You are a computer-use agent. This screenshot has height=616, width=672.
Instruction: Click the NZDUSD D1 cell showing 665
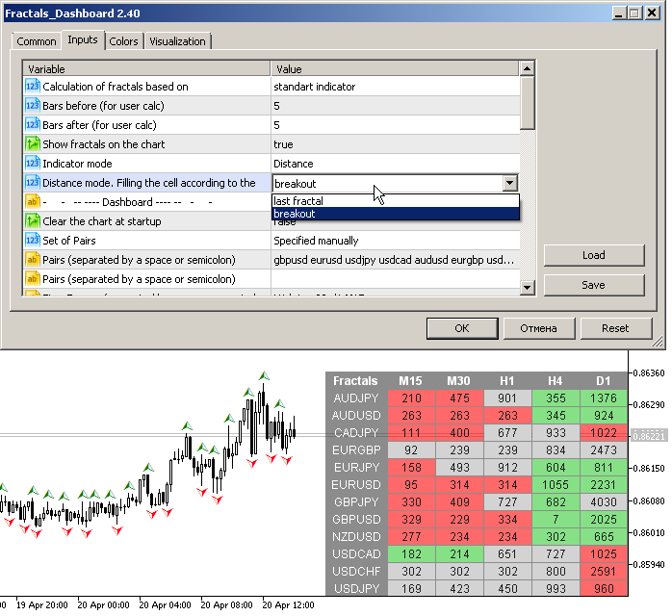click(x=604, y=536)
